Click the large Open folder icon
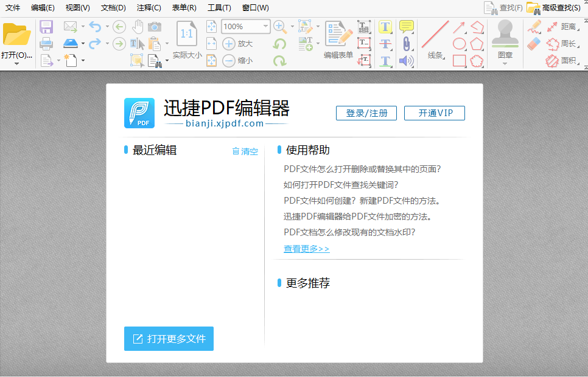This screenshot has height=377, width=588. tap(16, 34)
